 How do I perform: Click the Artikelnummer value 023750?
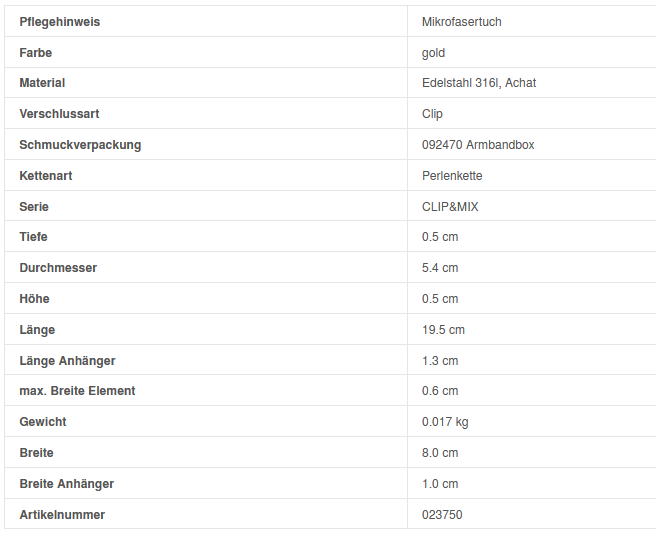coord(442,515)
